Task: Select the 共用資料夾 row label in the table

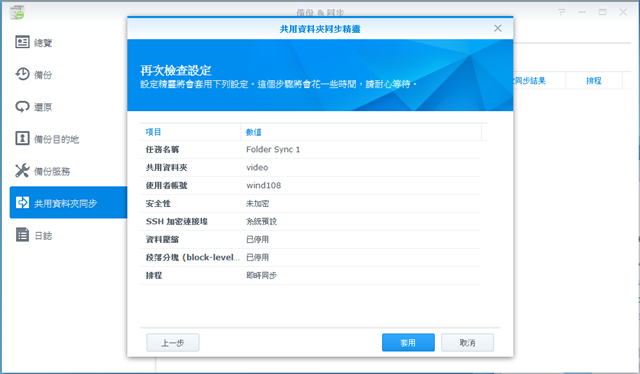Action: click(x=167, y=167)
